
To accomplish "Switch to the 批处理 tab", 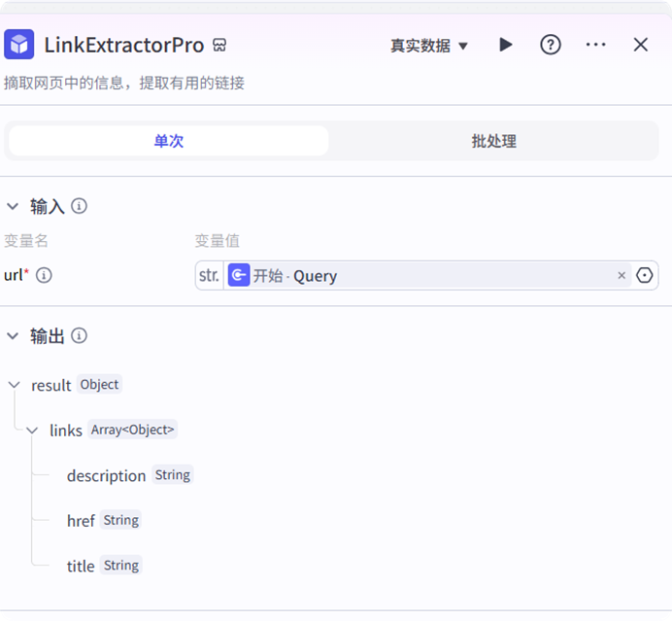I will tap(493, 141).
